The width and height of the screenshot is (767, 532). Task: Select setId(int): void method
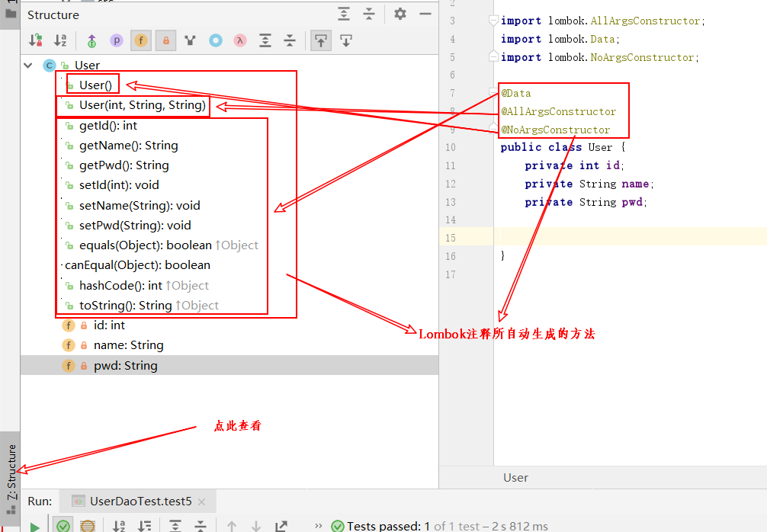pyautogui.click(x=119, y=185)
